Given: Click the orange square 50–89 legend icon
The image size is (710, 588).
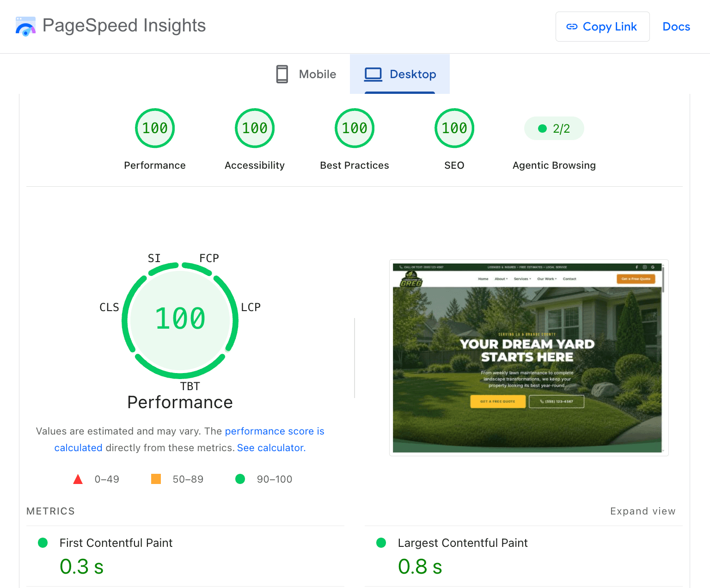Looking at the screenshot, I should [x=156, y=479].
